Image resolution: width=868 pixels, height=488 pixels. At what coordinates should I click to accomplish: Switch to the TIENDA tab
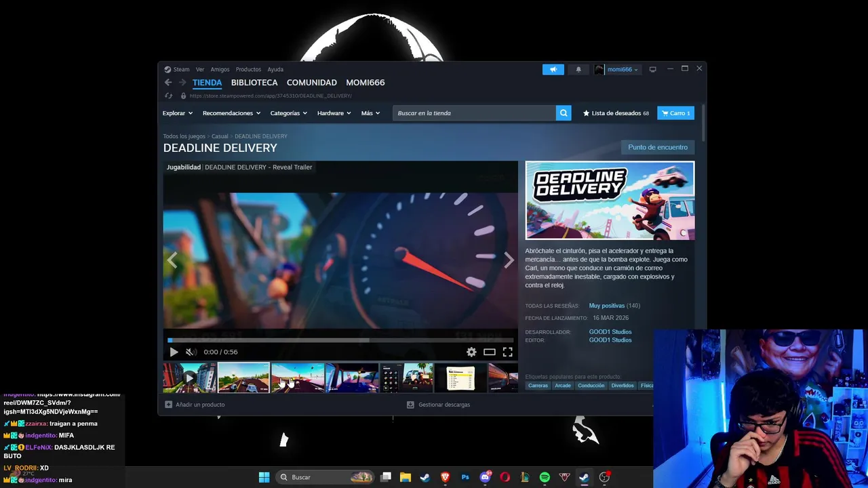coord(207,83)
